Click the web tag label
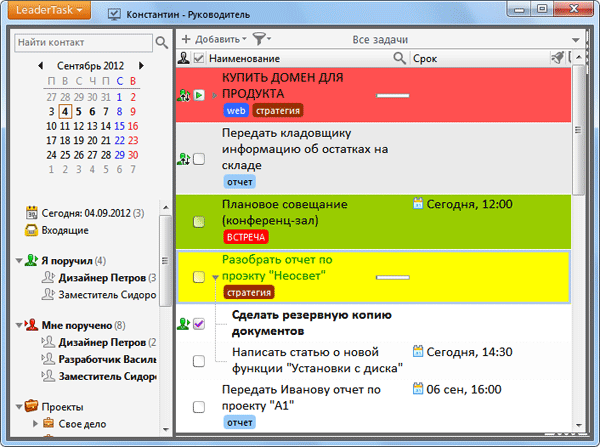Screen dimensions: 600x447 click(236, 111)
